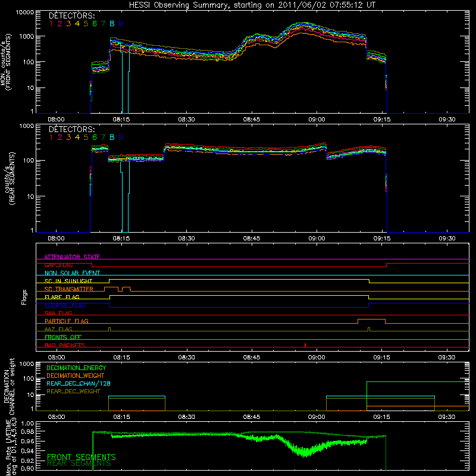Click the 0.92 y-axis value of livetime panel
The height and width of the screenshot is (476, 476).
point(27,461)
